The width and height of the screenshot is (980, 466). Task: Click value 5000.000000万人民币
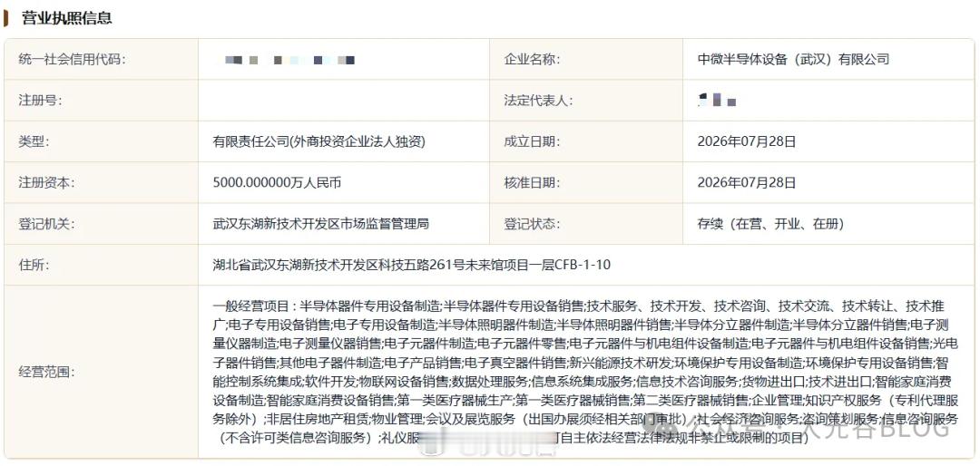click(277, 183)
